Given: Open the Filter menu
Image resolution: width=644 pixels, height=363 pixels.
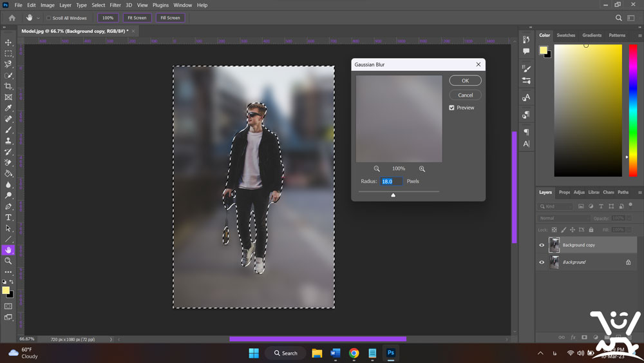Looking at the screenshot, I should (115, 5).
